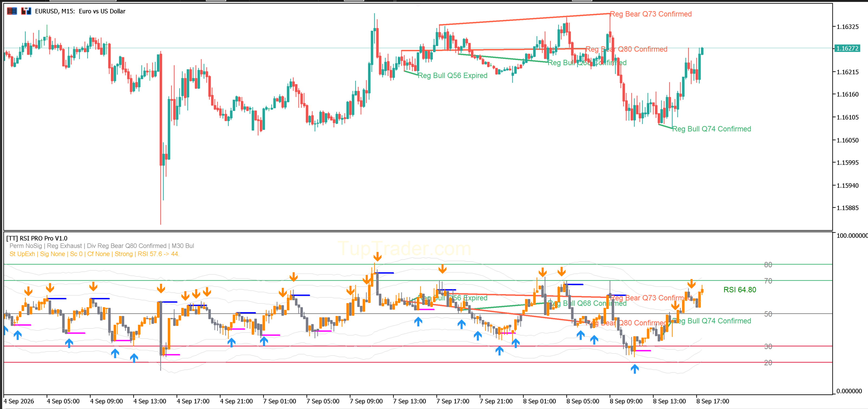Click the [TT] RSI PRO Pro V1.0 title
The width and height of the screenshot is (868, 409).
click(x=37, y=238)
